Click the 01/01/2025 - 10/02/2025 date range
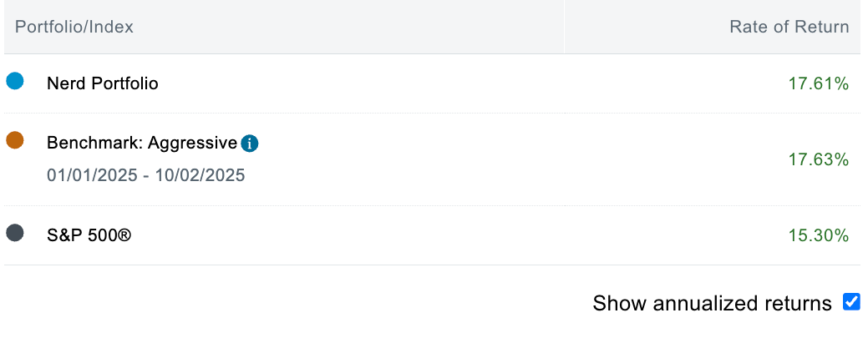The image size is (868, 338). click(146, 176)
